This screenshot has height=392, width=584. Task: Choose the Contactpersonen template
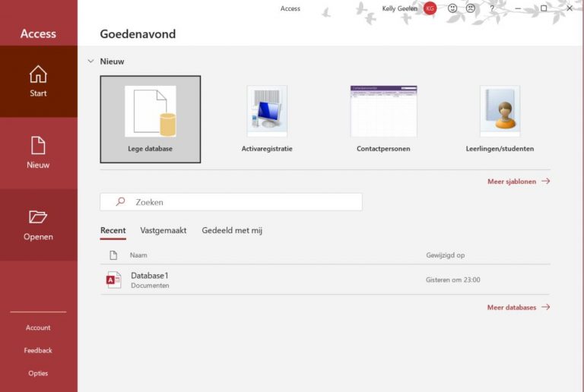point(383,119)
